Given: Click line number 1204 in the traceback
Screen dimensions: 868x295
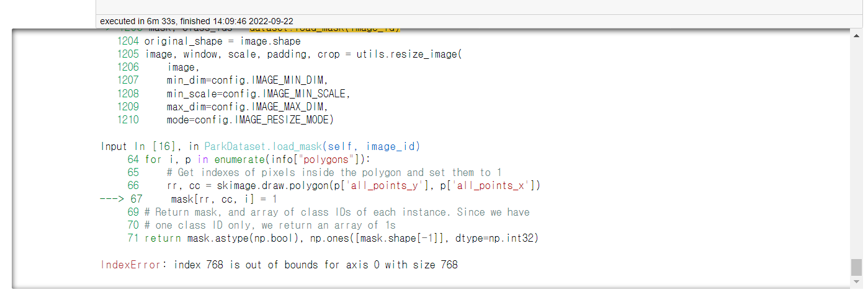Looking at the screenshot, I should [x=127, y=42].
